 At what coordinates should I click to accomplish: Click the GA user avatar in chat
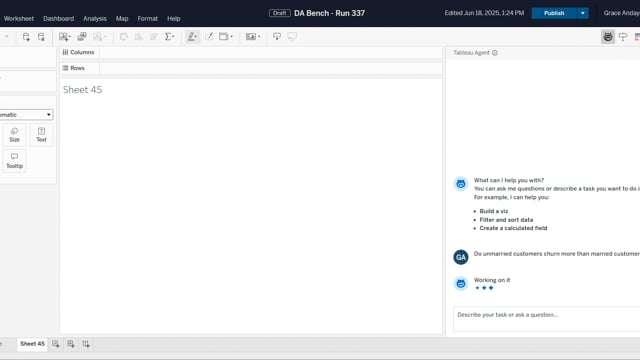click(461, 257)
